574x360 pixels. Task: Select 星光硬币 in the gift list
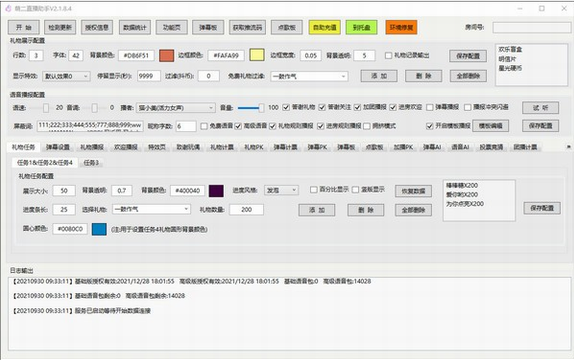tap(510, 68)
